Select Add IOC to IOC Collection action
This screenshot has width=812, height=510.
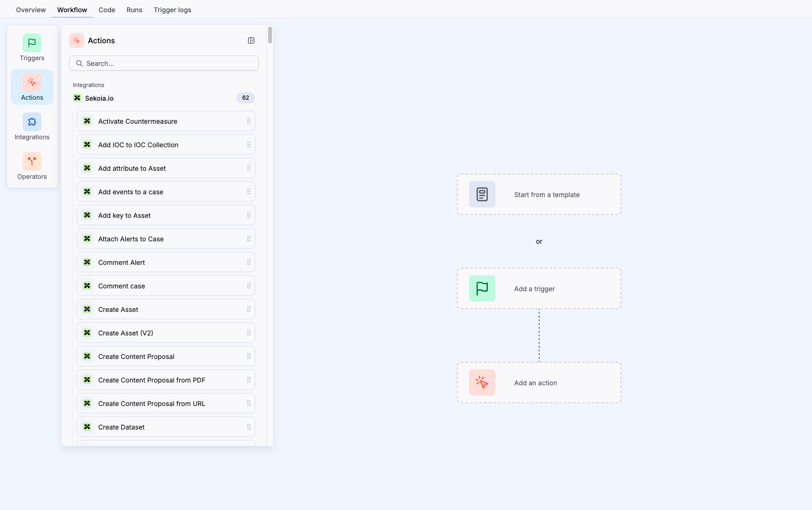(x=166, y=145)
